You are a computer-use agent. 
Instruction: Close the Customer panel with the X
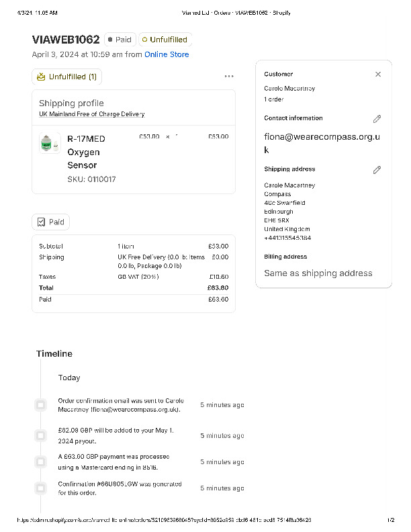pyautogui.click(x=378, y=75)
